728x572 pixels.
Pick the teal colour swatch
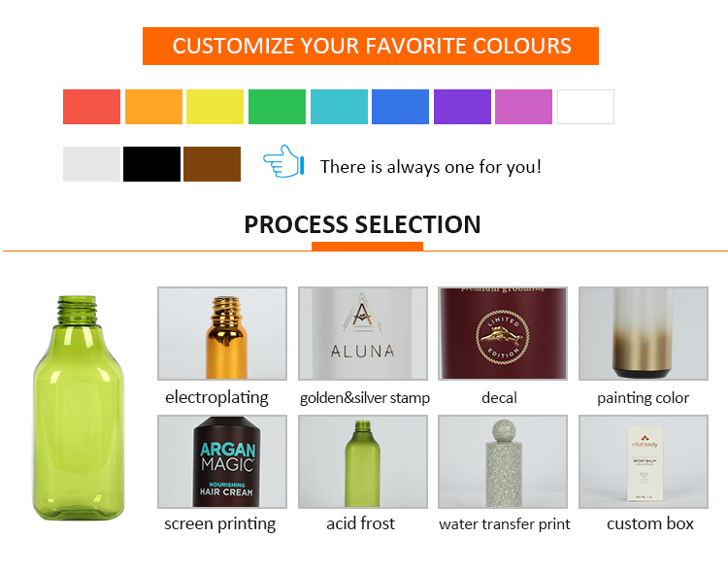tap(339, 107)
